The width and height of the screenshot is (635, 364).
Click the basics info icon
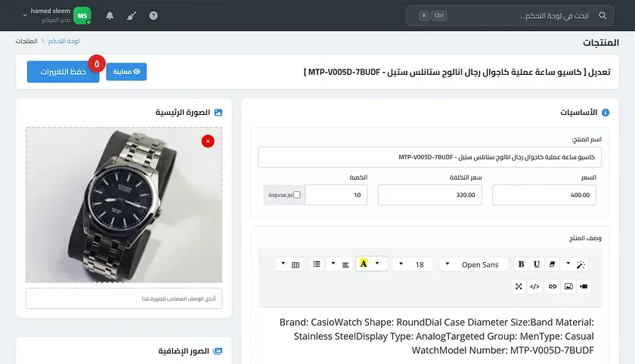pos(606,113)
